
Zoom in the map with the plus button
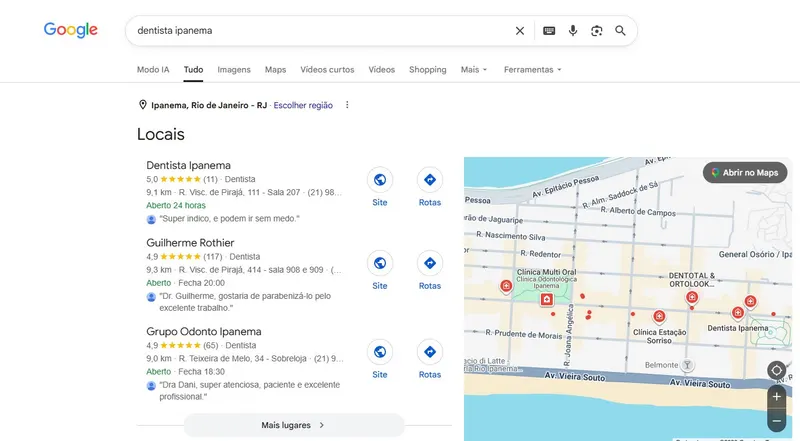point(777,397)
